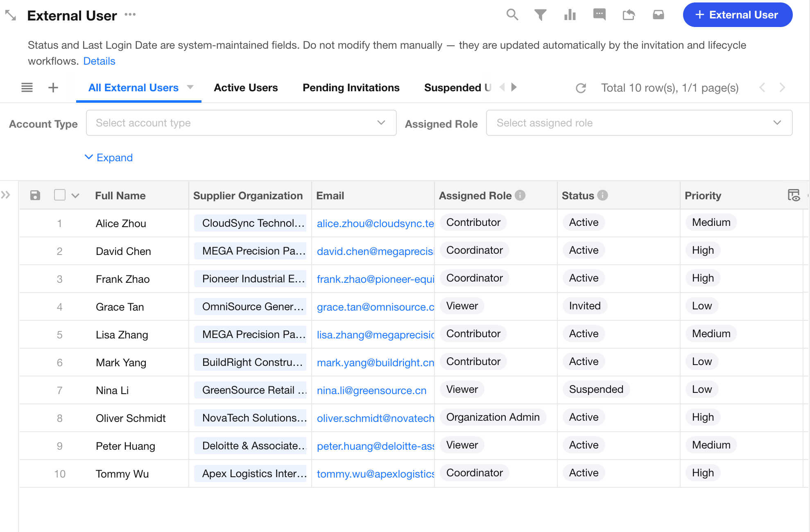Image resolution: width=810 pixels, height=532 pixels.
Task: Click the Suspended status tag for Nina Li
Action: [x=596, y=389]
